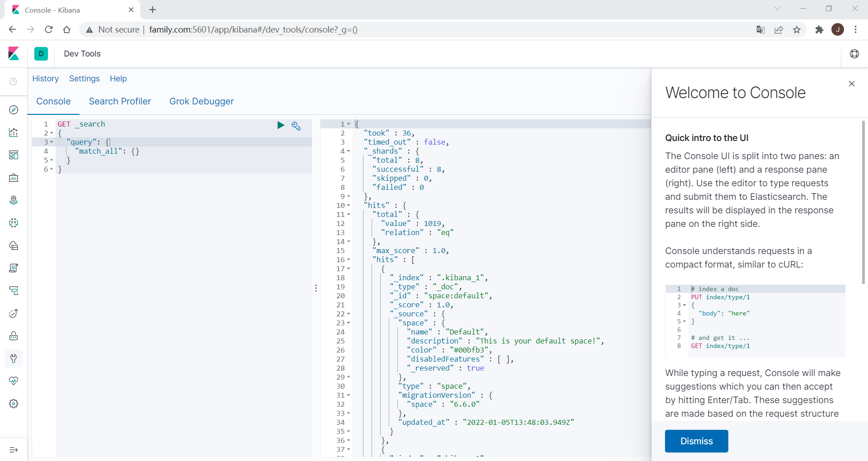Screen dimensions: 868x461
Task: Open the space selector avatar D
Action: point(41,54)
